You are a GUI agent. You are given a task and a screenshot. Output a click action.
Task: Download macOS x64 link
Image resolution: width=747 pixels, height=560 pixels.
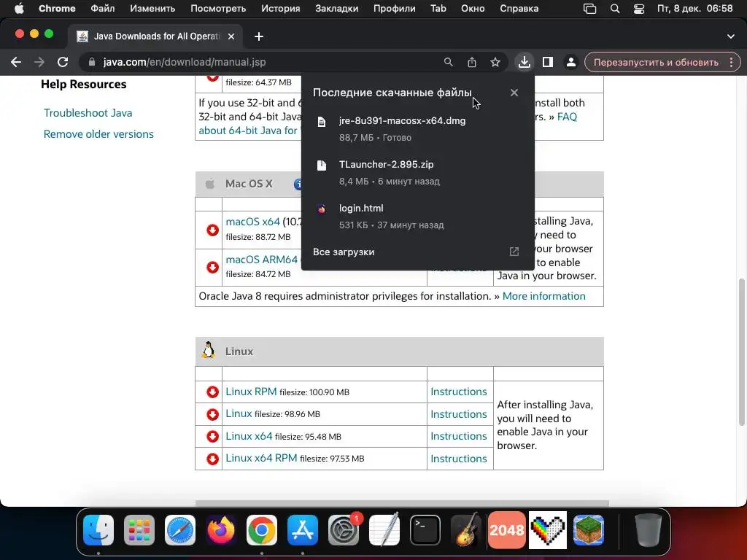coord(252,222)
